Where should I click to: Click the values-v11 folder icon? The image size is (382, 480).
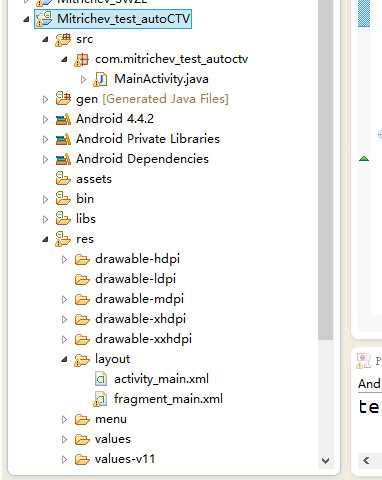coord(82,459)
